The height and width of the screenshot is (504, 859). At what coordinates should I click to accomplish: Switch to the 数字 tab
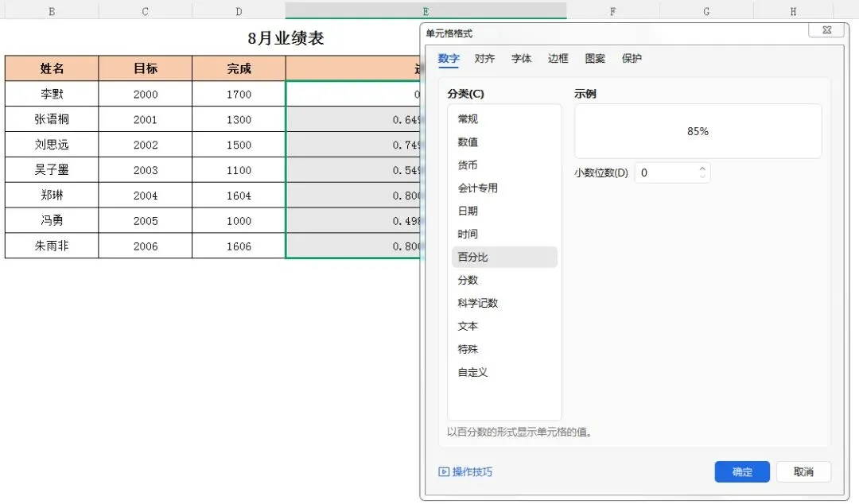pos(448,59)
